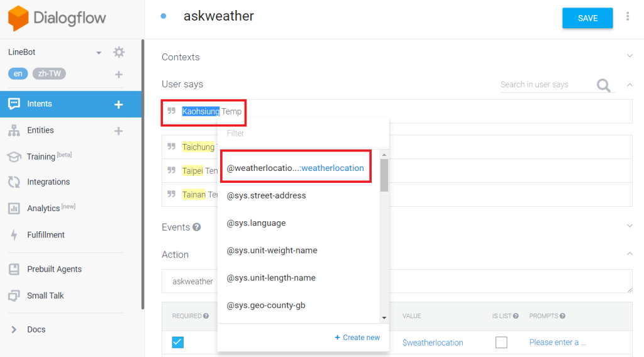Open the LineBot agent dropdown arrow

coord(99,53)
